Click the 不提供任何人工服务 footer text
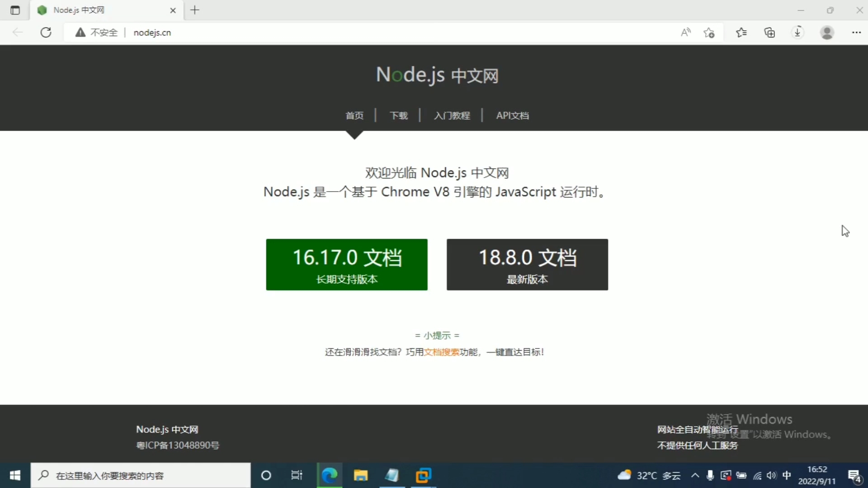The width and height of the screenshot is (868, 488). pyautogui.click(x=698, y=445)
